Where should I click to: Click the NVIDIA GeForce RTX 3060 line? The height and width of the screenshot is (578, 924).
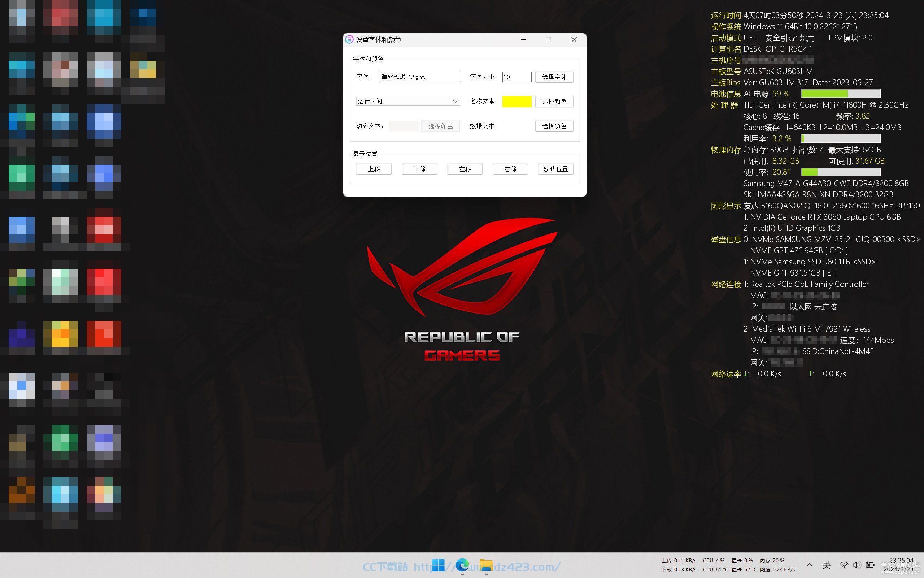point(822,217)
